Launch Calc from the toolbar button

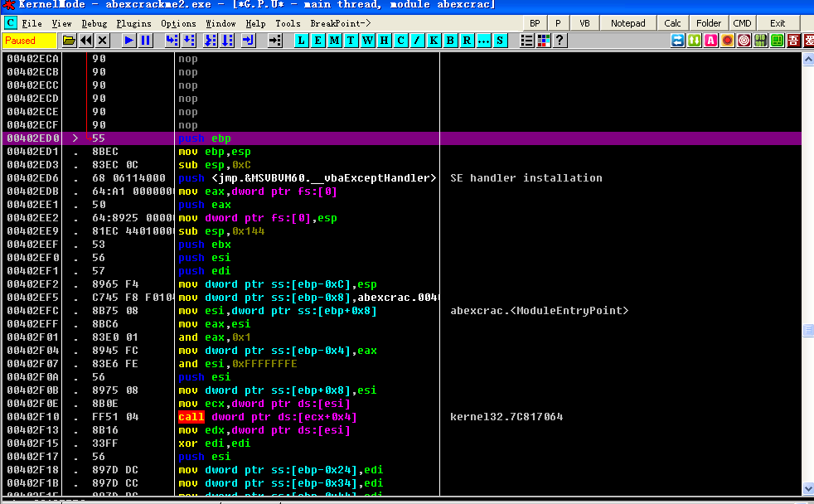[672, 23]
